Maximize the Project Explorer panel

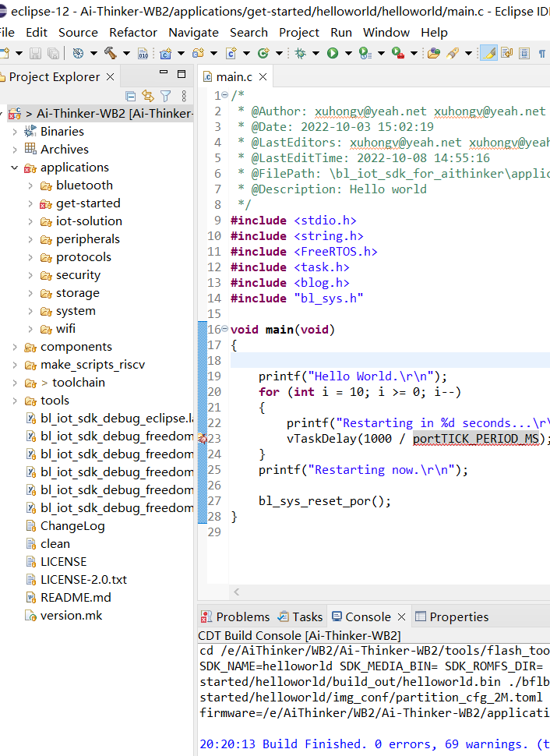tap(182, 74)
